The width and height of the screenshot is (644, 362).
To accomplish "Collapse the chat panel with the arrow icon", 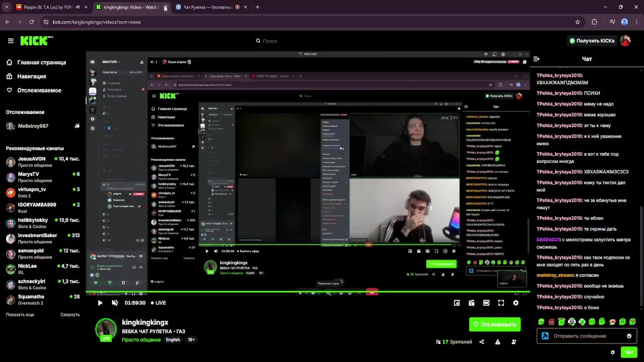I will point(536,59).
